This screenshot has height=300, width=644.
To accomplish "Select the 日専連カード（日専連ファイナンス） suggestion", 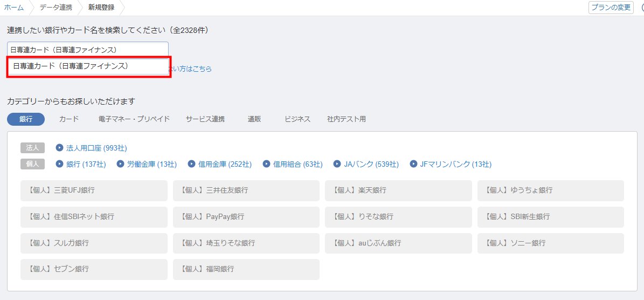I will pos(89,66).
